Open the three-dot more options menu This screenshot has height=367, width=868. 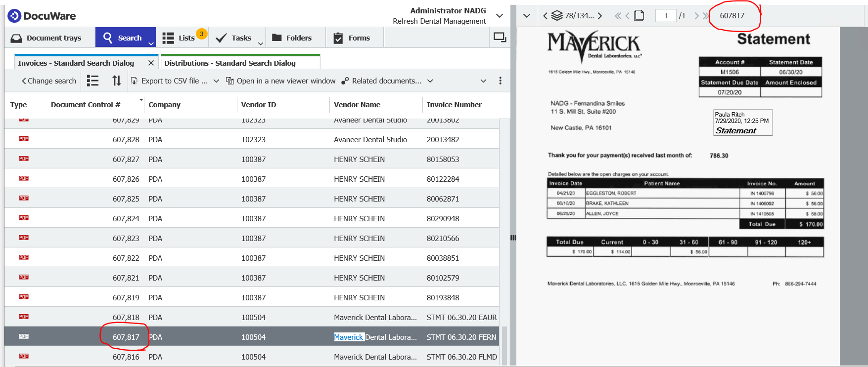coord(500,81)
